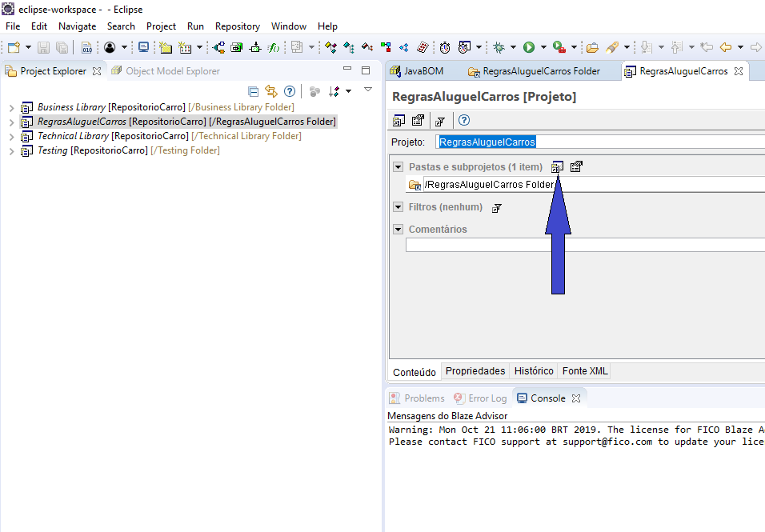This screenshot has height=532, width=765.
Task: Toggle Link with Editor in Project Explorer
Action: pos(270,90)
